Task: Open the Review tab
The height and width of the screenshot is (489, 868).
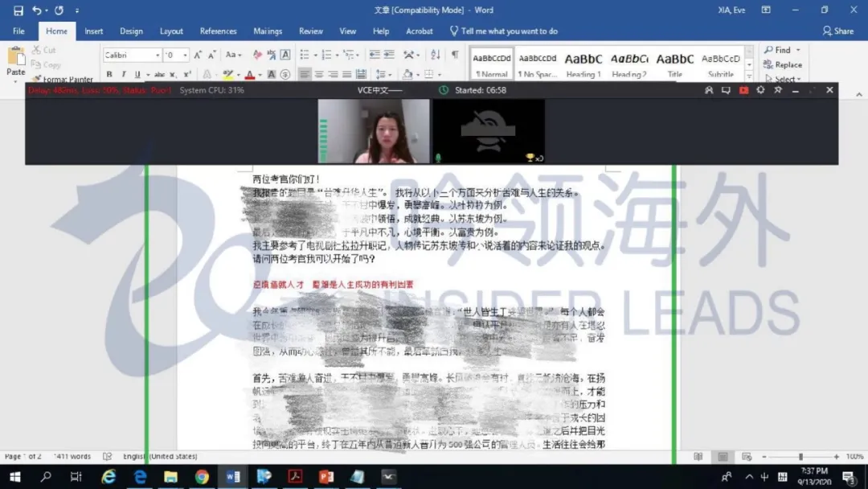Action: pos(310,31)
